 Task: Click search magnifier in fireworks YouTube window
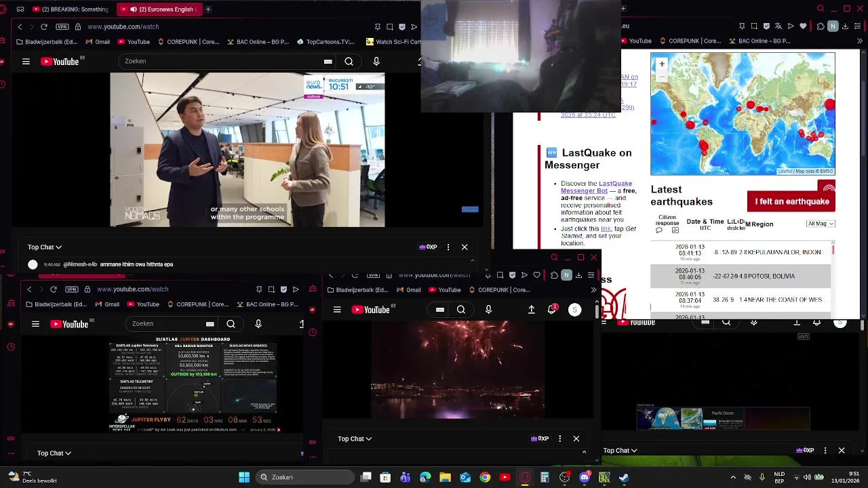coord(461,310)
